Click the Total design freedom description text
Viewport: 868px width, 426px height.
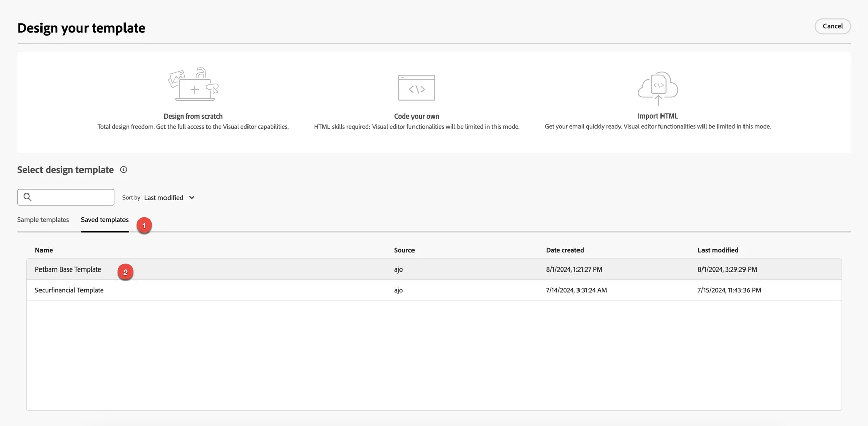[193, 127]
